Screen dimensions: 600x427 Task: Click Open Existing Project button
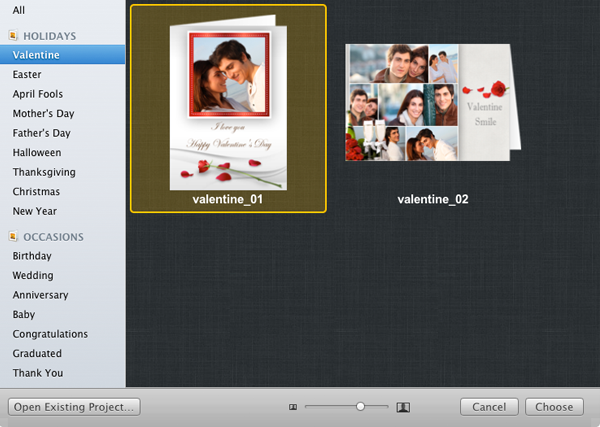click(73, 407)
